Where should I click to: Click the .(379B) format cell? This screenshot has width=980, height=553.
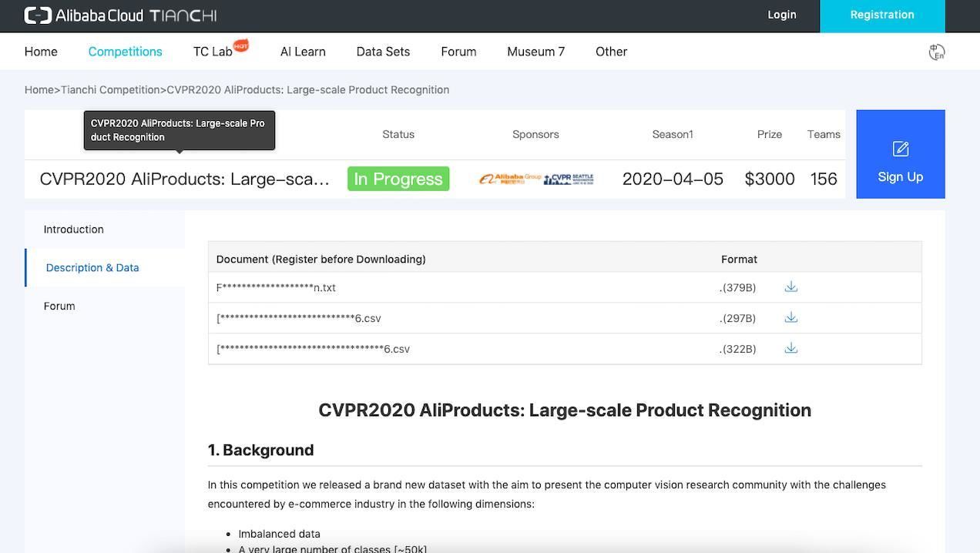[x=738, y=287]
